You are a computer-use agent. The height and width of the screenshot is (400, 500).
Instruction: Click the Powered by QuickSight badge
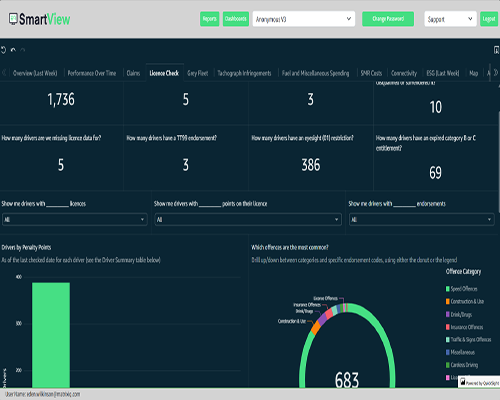click(479, 383)
